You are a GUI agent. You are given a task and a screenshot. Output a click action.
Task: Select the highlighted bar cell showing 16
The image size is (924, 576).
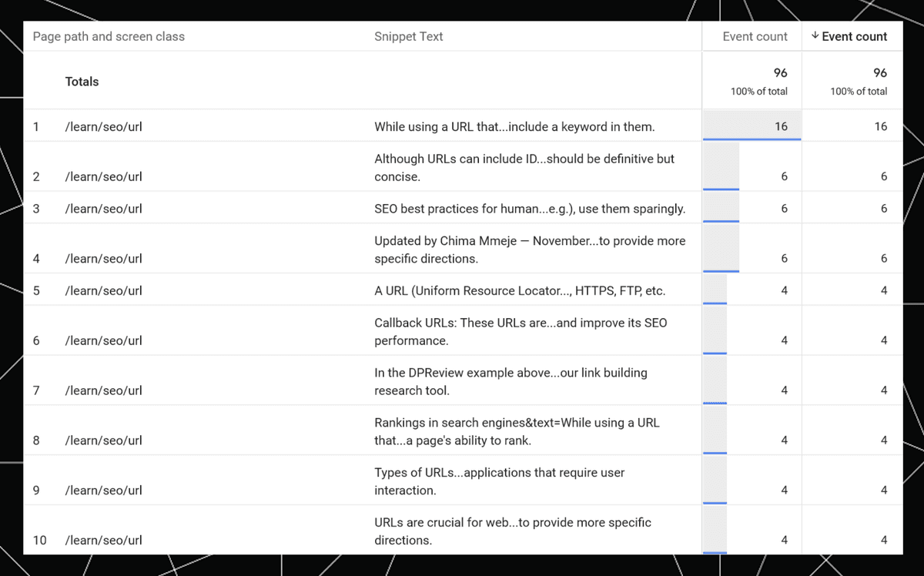(752, 126)
